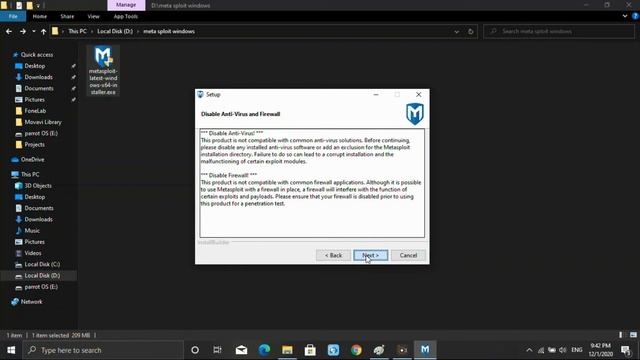Viewport: 640px width, 360px height.
Task: Open network status tray icon
Action: tap(541, 350)
